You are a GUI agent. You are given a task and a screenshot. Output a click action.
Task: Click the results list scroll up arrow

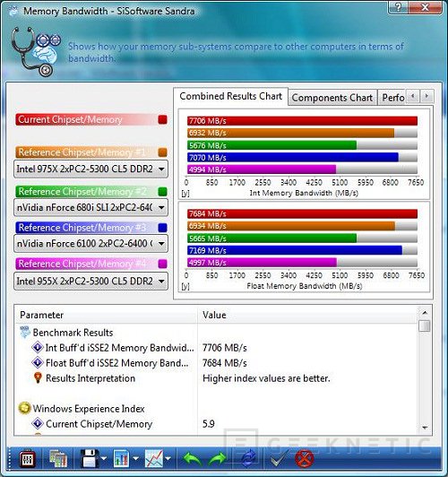[x=425, y=312]
